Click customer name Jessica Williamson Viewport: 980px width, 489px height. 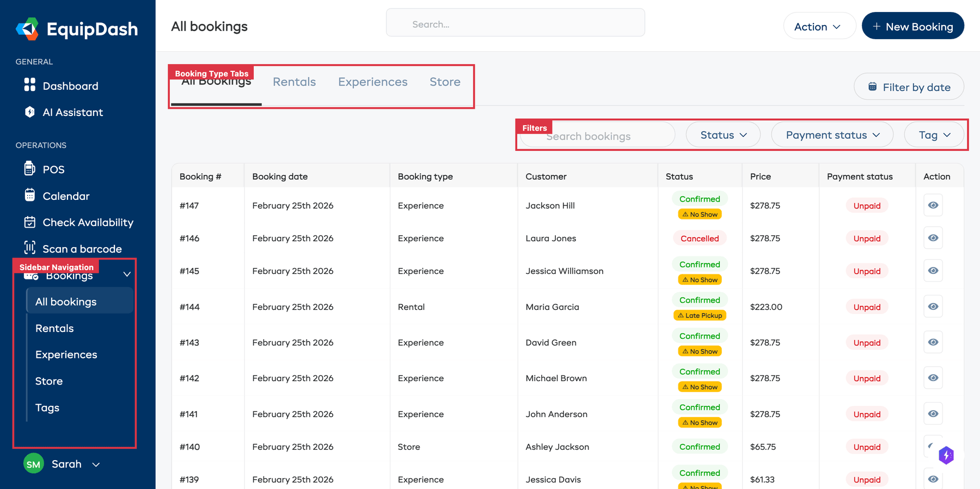coord(565,271)
